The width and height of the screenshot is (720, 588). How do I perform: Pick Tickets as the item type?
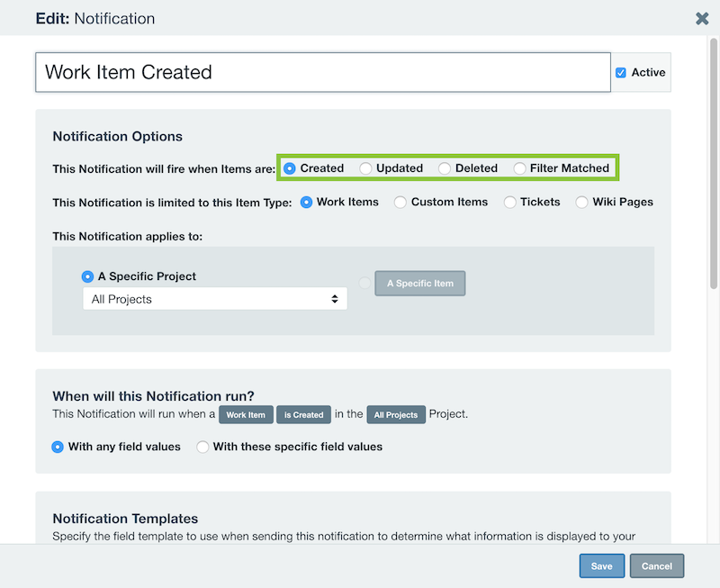click(x=509, y=202)
